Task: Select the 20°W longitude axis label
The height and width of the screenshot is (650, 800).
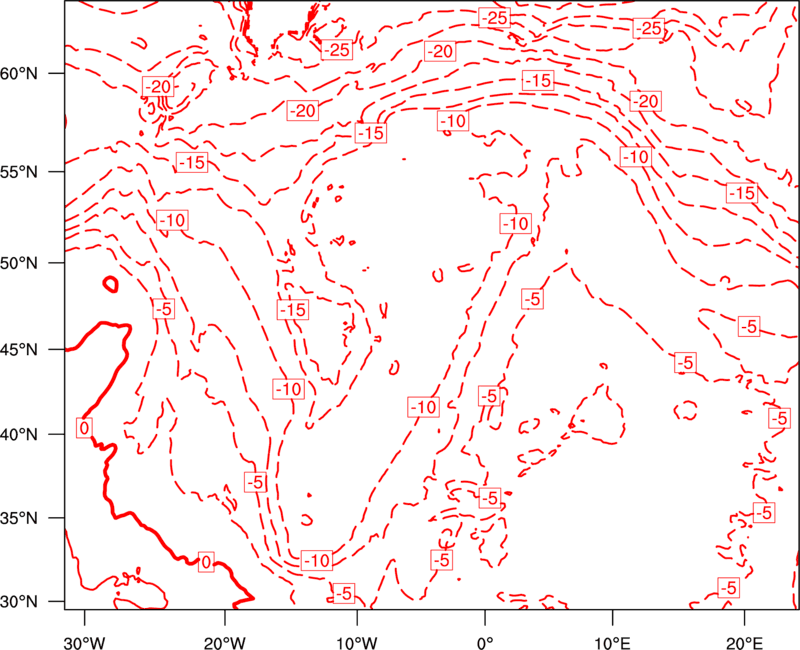Action: (x=224, y=643)
